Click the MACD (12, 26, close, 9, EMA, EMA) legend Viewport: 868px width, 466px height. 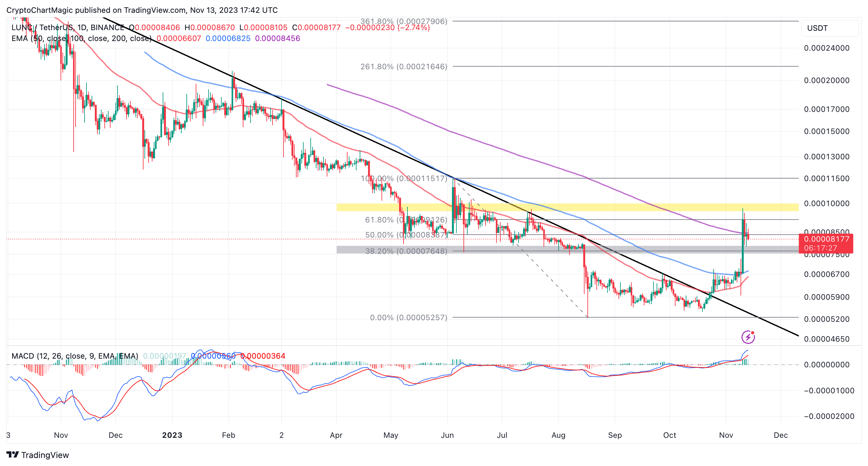[75, 356]
